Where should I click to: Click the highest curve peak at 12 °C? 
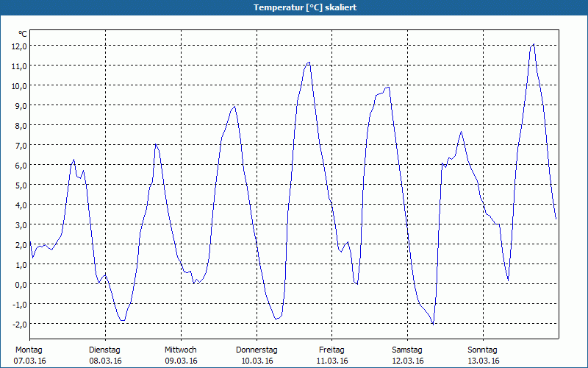click(x=534, y=44)
